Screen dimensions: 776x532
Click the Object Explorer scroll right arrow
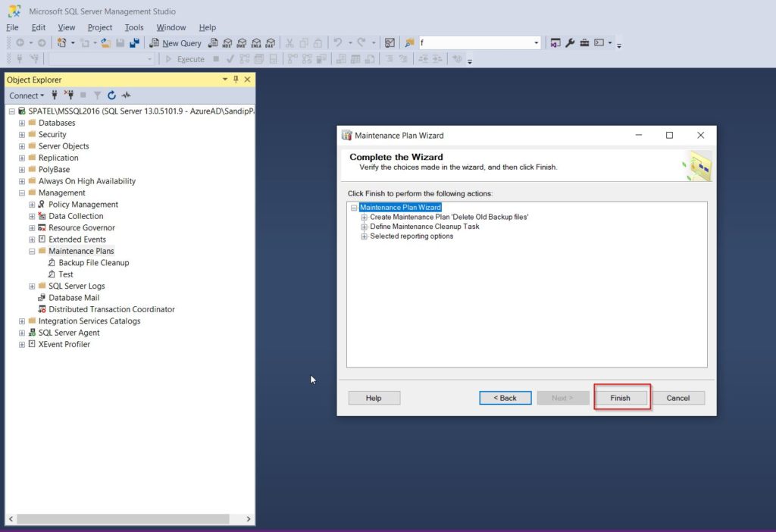point(249,518)
